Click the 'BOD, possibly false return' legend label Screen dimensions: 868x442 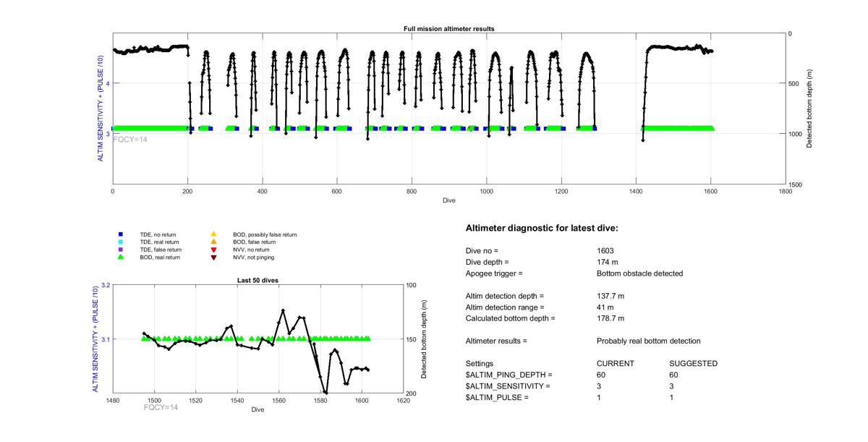click(265, 234)
